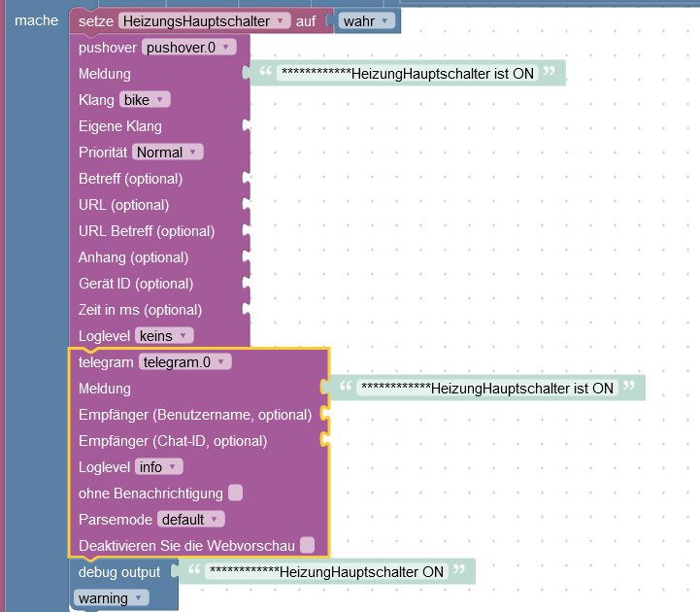Click the mache label of the outer block
Screen dimensions: 700x612
point(36,20)
